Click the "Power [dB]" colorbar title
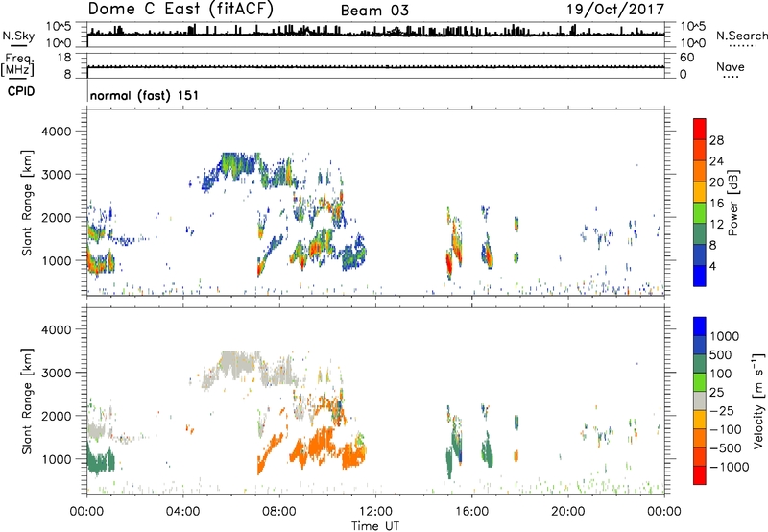Screen dimensions: 768x532 click(732, 203)
